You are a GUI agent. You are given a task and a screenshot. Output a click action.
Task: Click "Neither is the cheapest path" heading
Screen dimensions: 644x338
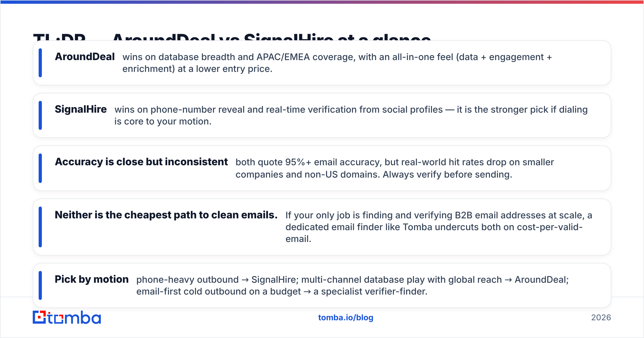pyautogui.click(x=166, y=215)
